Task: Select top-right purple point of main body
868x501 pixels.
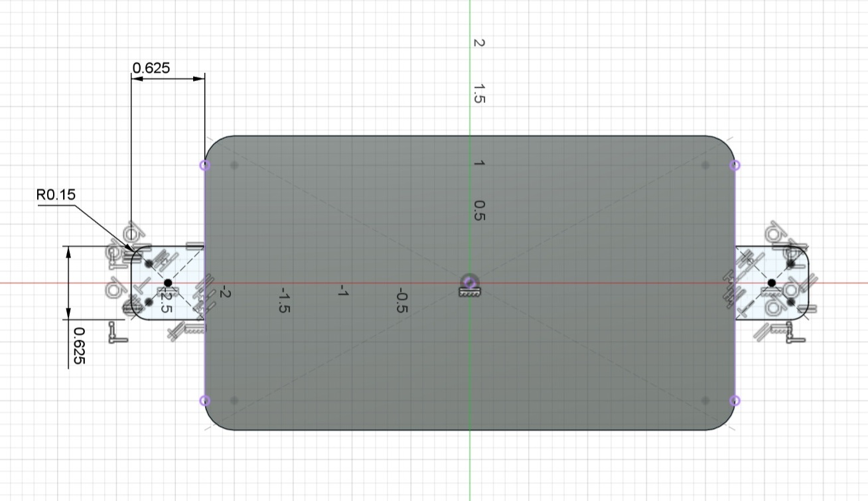Action: pyautogui.click(x=735, y=165)
